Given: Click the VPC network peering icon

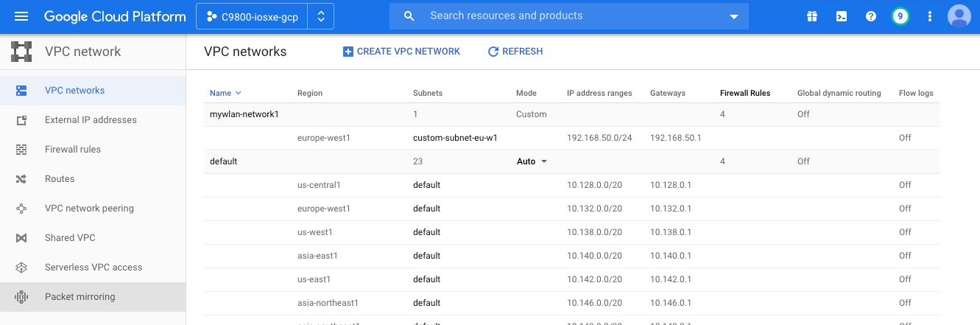Looking at the screenshot, I should pos(21,209).
